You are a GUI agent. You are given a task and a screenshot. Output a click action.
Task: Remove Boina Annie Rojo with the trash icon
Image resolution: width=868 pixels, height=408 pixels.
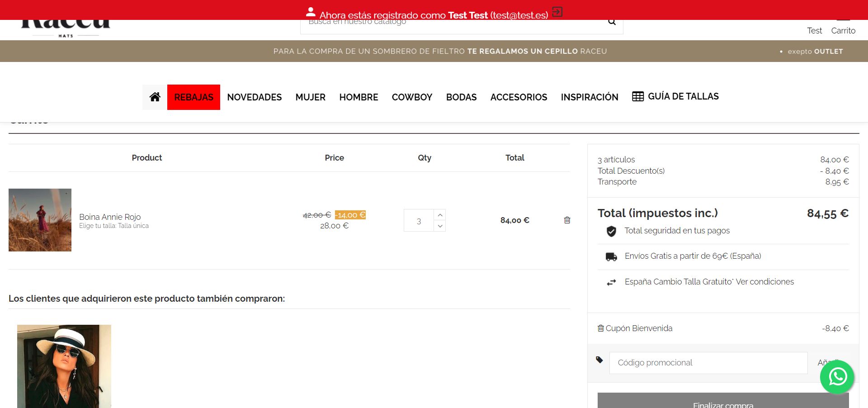[x=567, y=220]
